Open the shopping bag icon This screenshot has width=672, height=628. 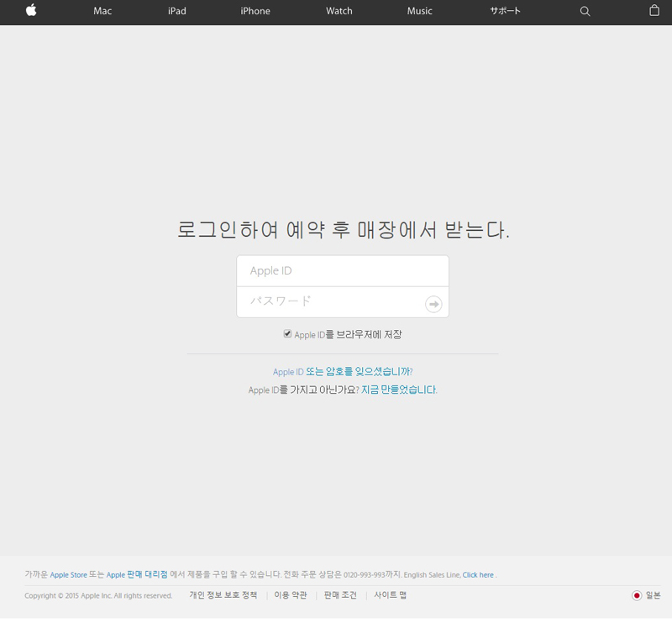(x=654, y=10)
